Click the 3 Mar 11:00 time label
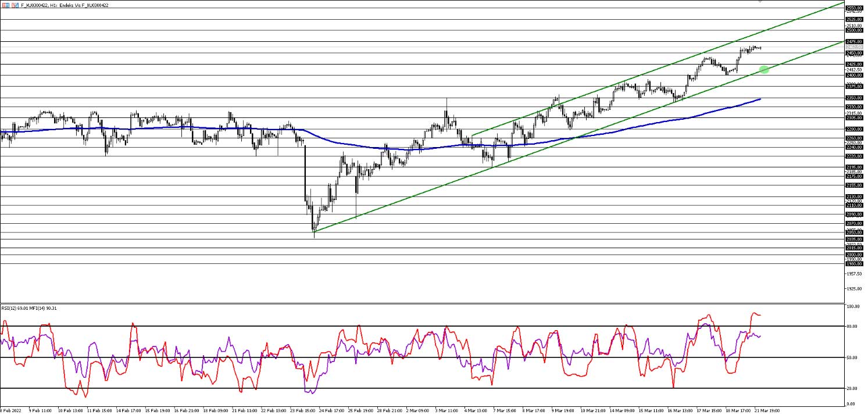Screen dimensions: 868x415 (x=447, y=410)
